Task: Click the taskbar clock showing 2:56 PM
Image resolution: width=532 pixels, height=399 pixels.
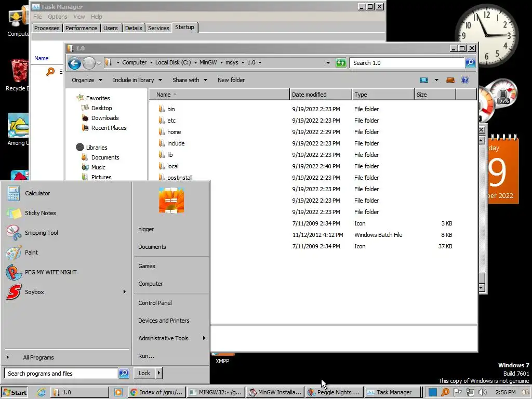Action: pyautogui.click(x=505, y=393)
